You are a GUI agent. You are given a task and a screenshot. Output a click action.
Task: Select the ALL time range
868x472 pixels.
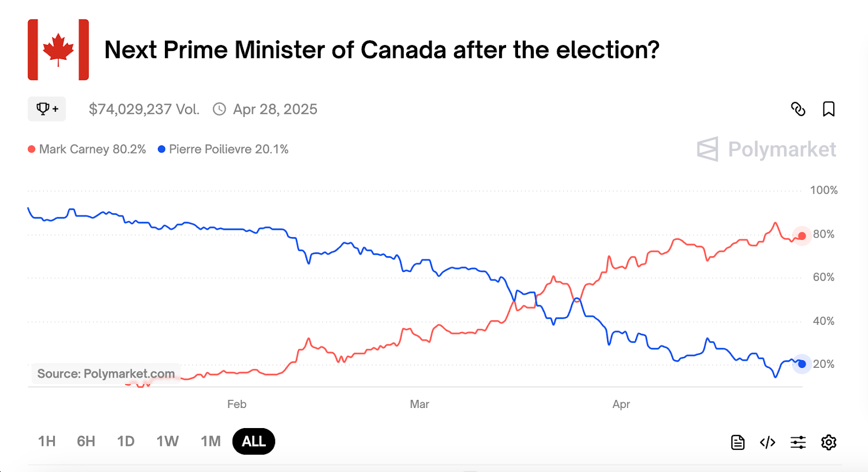(x=254, y=441)
